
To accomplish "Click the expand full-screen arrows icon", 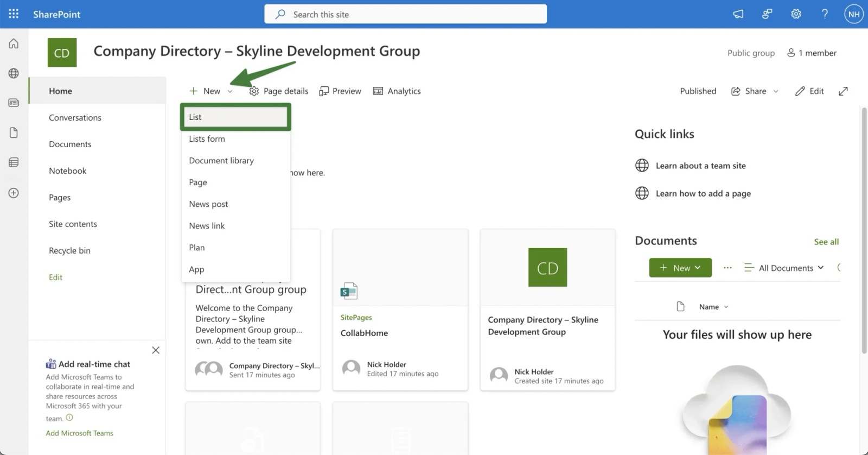I will click(x=843, y=91).
